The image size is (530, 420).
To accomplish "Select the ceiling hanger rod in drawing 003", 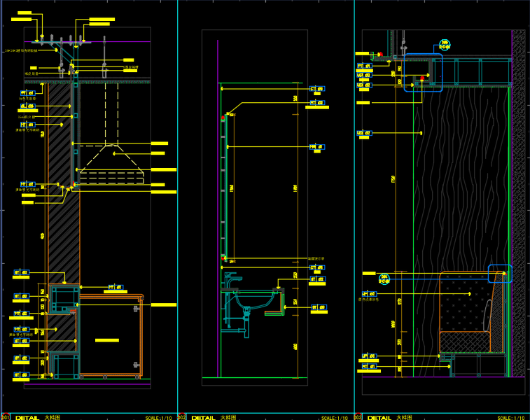I will click(403, 41).
